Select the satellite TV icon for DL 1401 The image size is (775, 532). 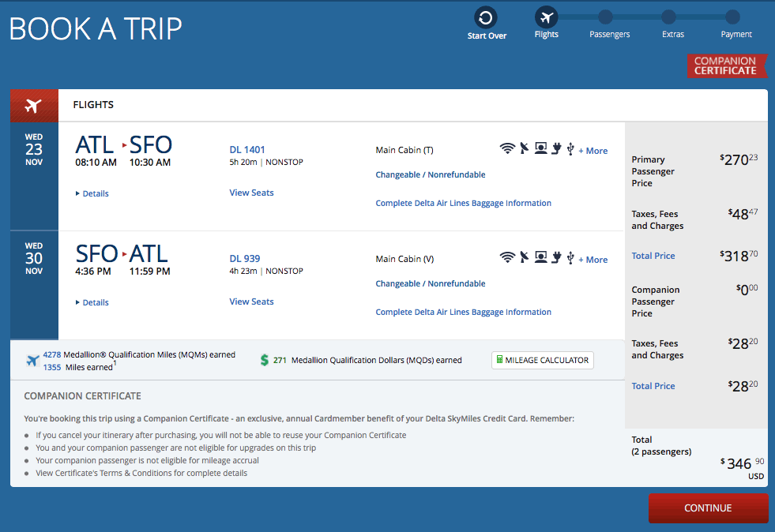point(524,149)
